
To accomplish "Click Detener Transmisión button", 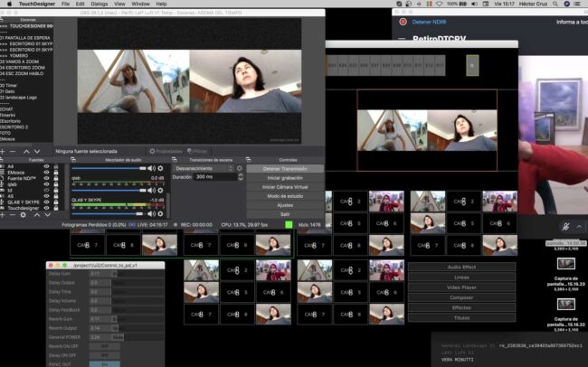I will 285,168.
